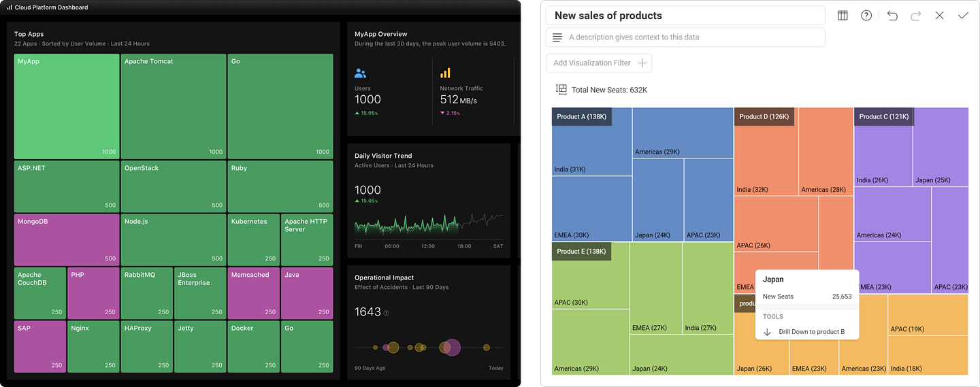Select the Memcached tile
The image size is (980, 387).
254,293
